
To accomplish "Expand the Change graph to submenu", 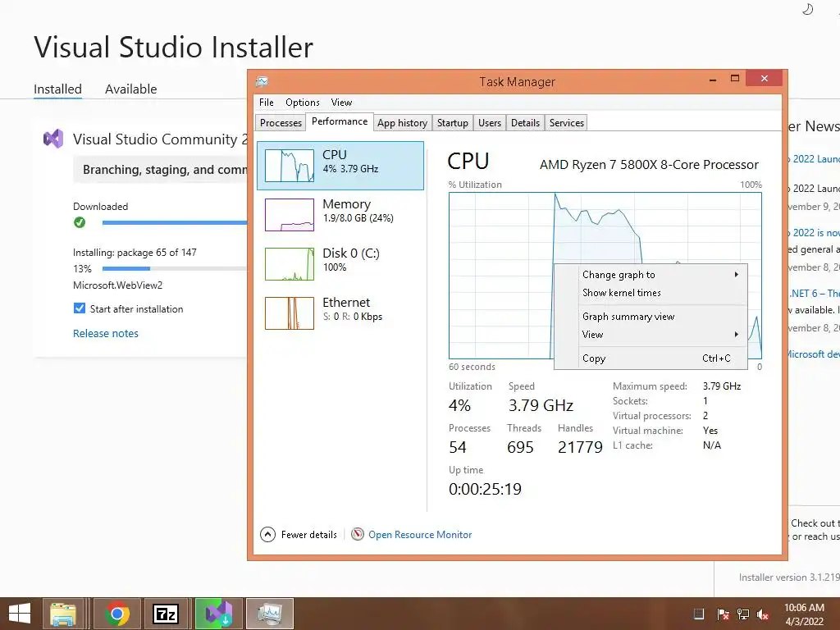I will pyautogui.click(x=651, y=275).
